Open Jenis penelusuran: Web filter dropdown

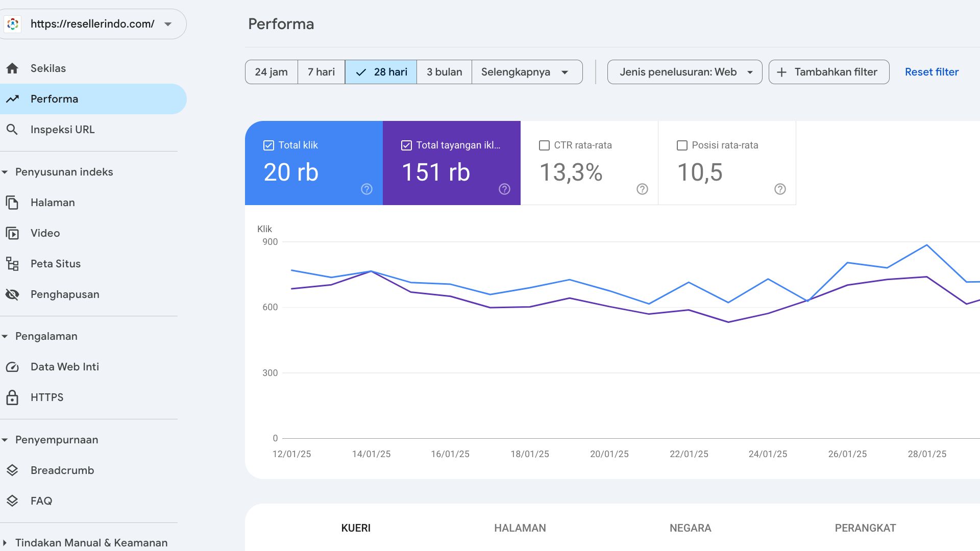tap(684, 72)
